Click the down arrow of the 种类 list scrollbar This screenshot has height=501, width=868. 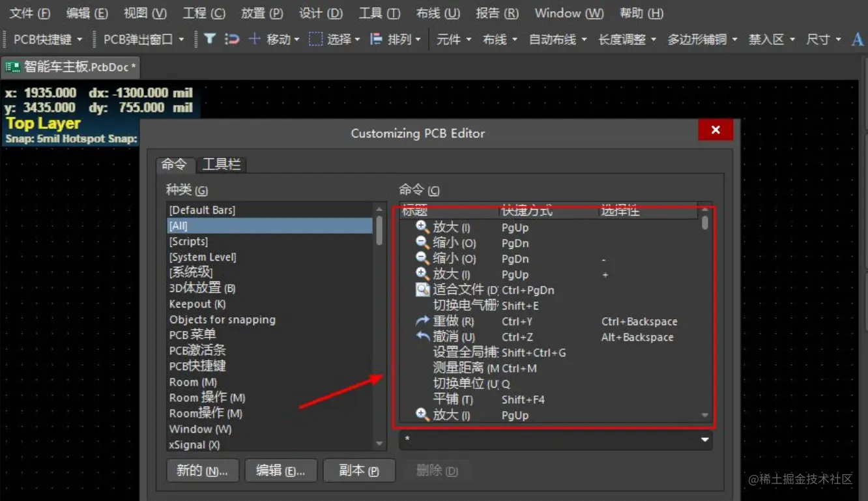point(380,444)
